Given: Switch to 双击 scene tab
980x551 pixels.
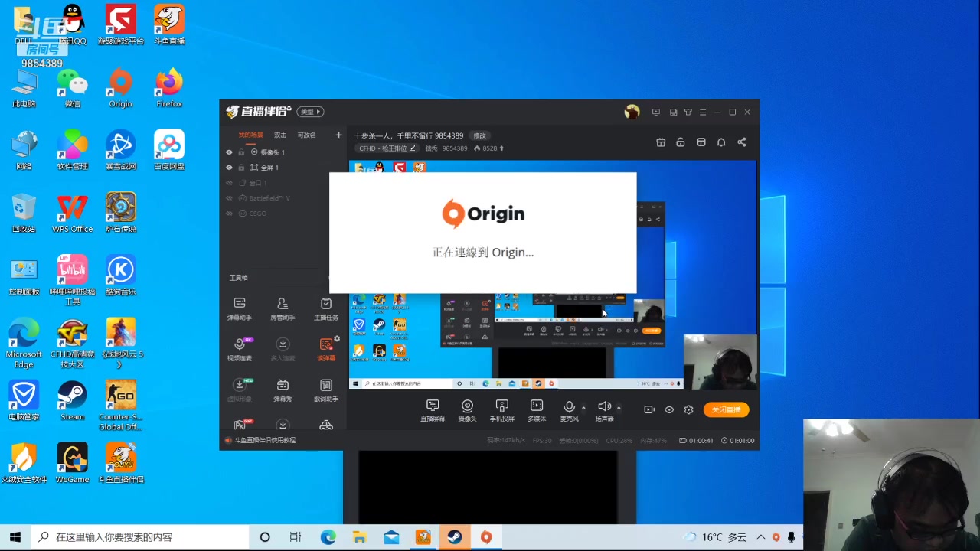Looking at the screenshot, I should coord(280,135).
